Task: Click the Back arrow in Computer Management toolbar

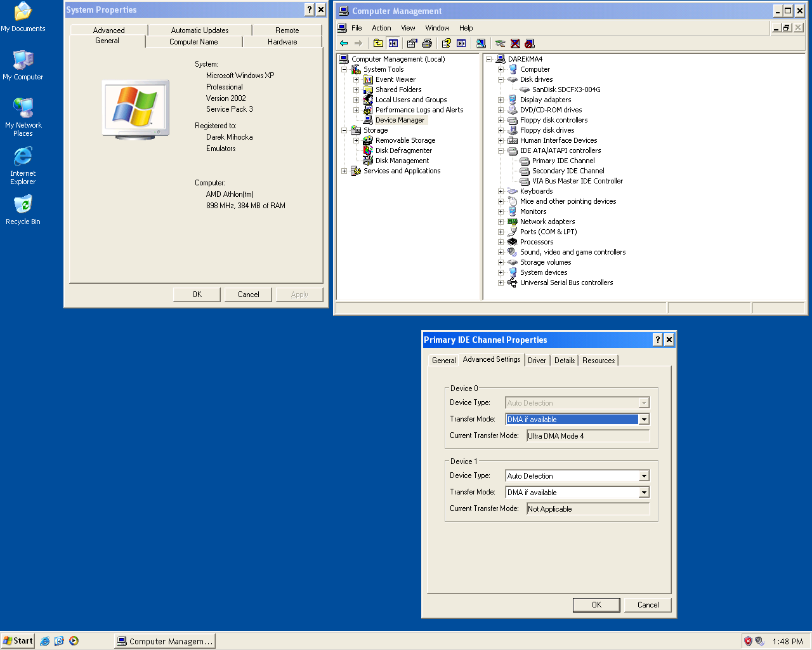Action: click(344, 43)
